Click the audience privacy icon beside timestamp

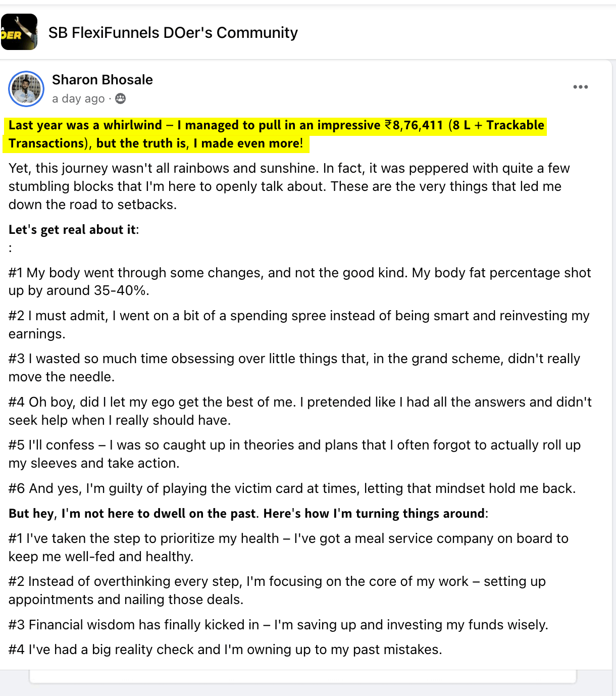[x=120, y=98]
